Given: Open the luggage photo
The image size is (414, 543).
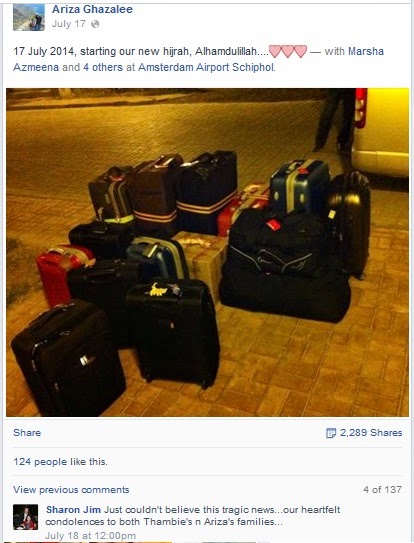Looking at the screenshot, I should [207, 252].
